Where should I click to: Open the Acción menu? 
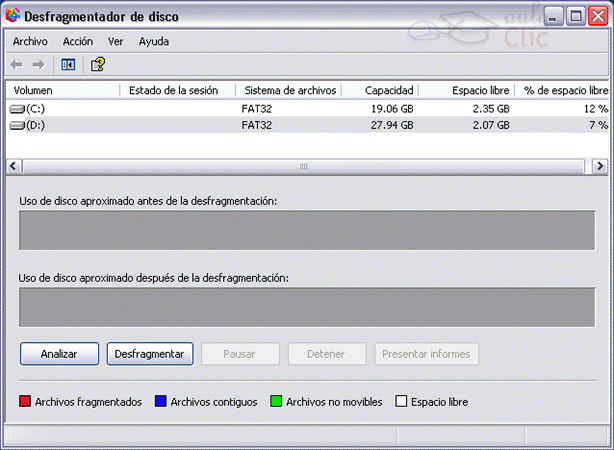[78, 42]
